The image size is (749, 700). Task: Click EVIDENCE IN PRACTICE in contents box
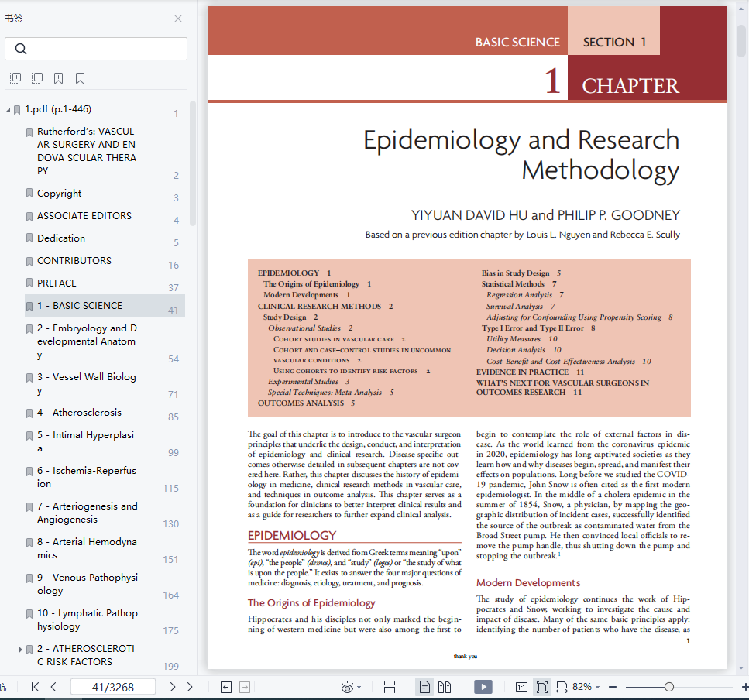click(x=531, y=372)
